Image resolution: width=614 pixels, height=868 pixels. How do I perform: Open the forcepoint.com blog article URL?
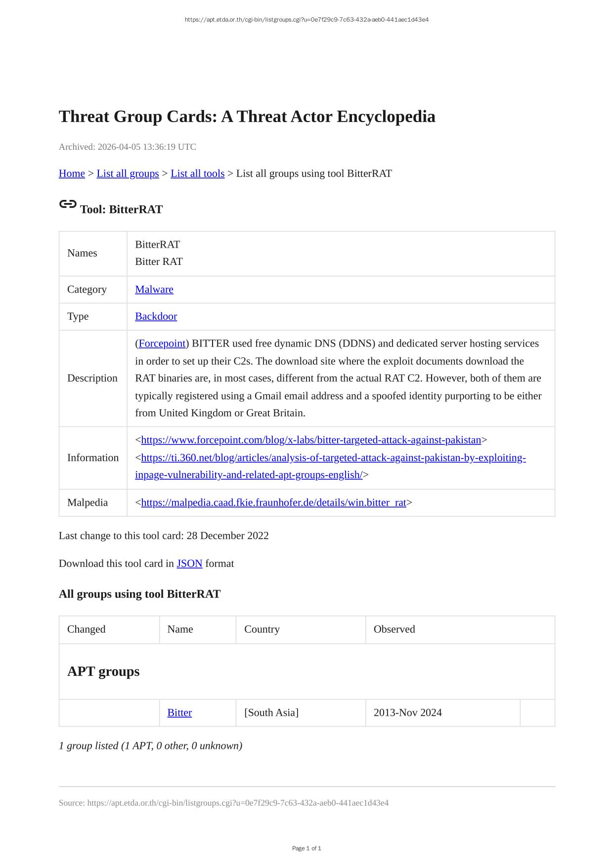[x=311, y=440]
